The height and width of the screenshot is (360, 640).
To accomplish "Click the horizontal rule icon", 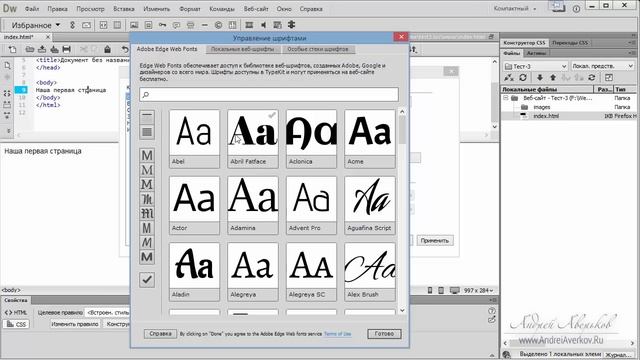I will click(204, 25).
